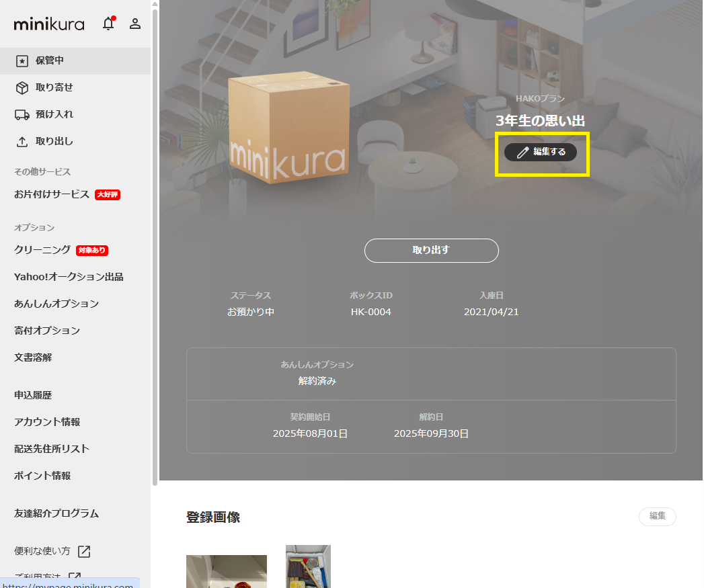Screen dimensions: 704x588
Task: Click the minikura logo
Action: (49, 24)
